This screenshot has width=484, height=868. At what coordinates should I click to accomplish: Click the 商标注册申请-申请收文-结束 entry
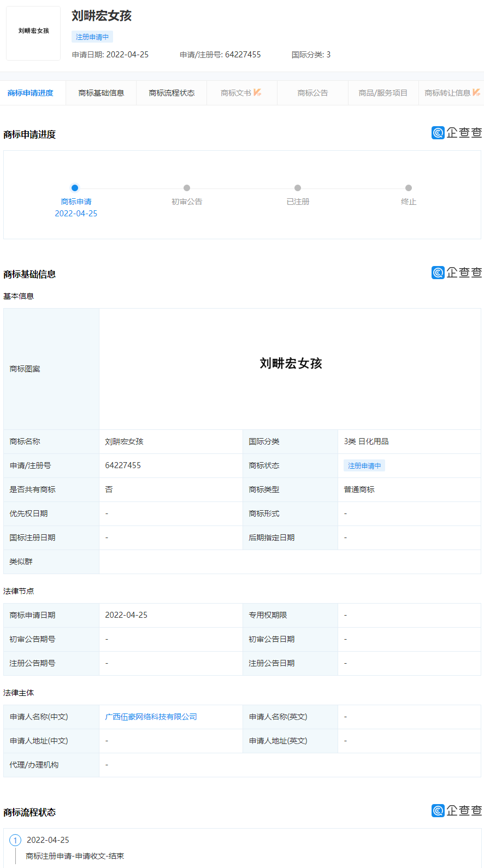75,856
